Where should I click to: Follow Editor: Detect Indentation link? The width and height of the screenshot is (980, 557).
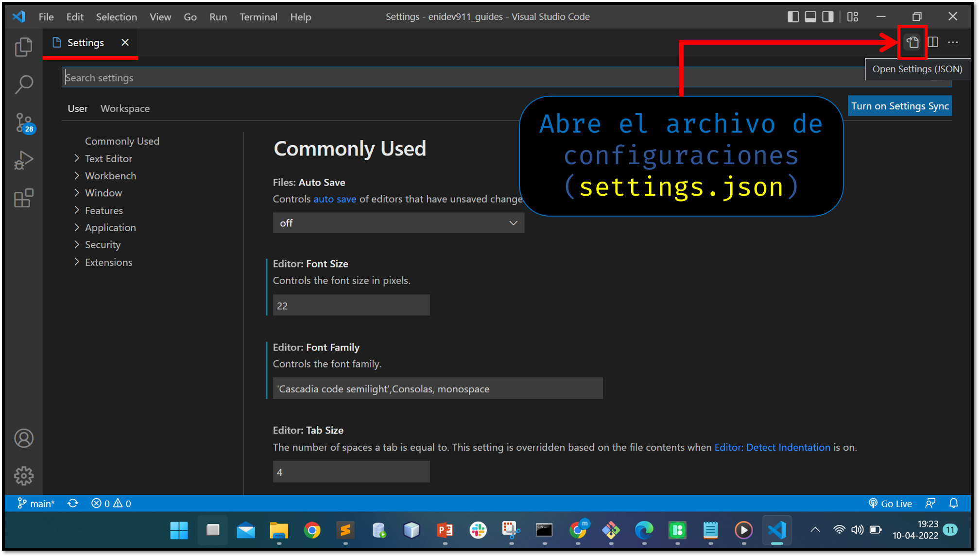point(772,447)
